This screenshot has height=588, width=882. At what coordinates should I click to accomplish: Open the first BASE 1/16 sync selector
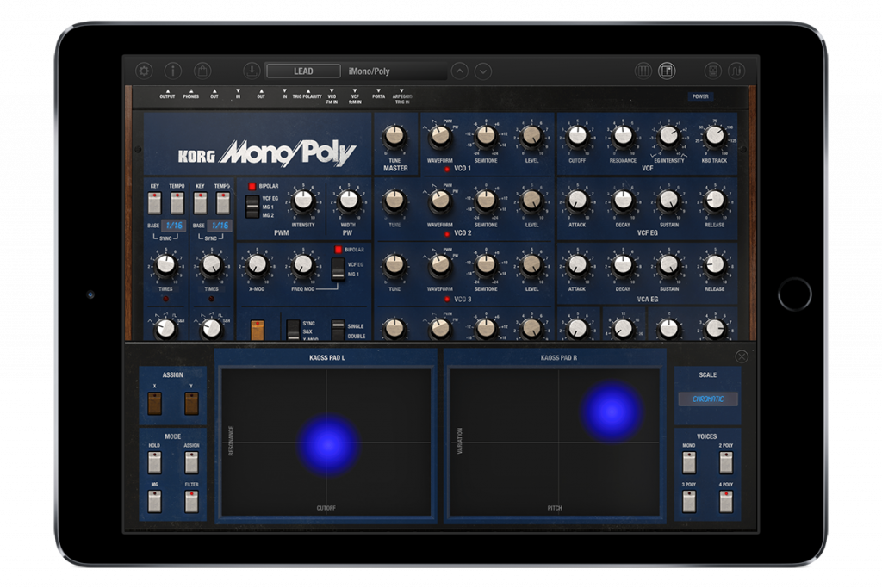(174, 226)
